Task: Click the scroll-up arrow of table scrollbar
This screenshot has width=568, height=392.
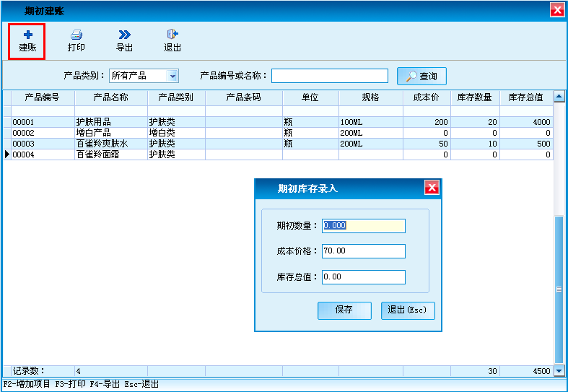Action: click(559, 96)
